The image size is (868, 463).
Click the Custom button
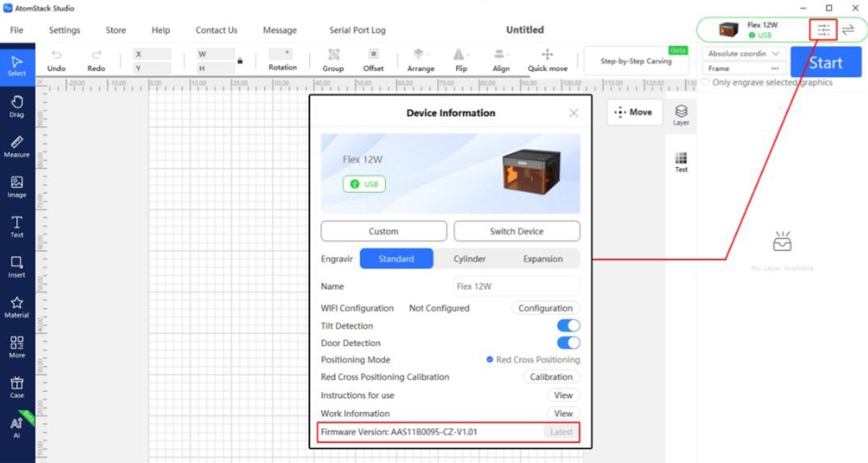point(384,231)
